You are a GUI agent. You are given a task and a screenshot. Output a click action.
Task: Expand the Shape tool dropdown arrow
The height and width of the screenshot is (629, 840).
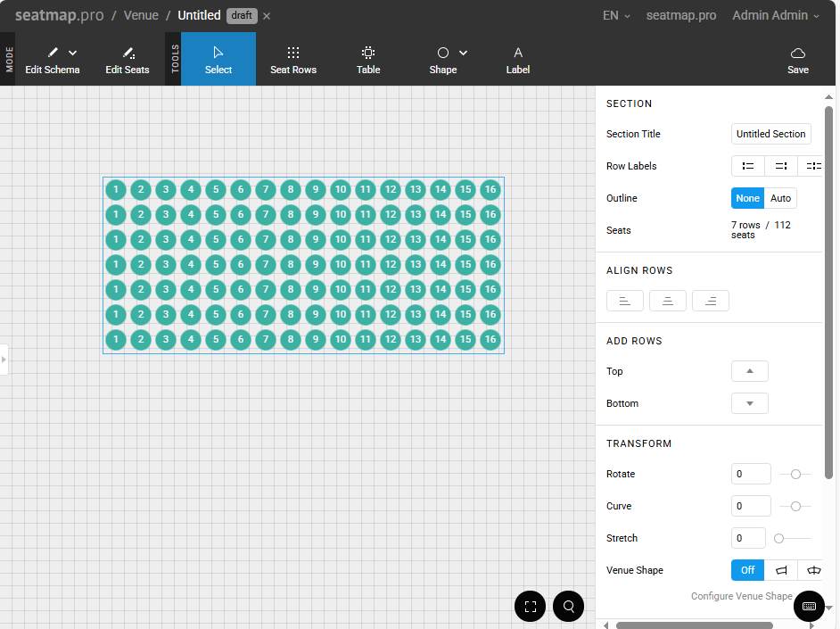(464, 54)
